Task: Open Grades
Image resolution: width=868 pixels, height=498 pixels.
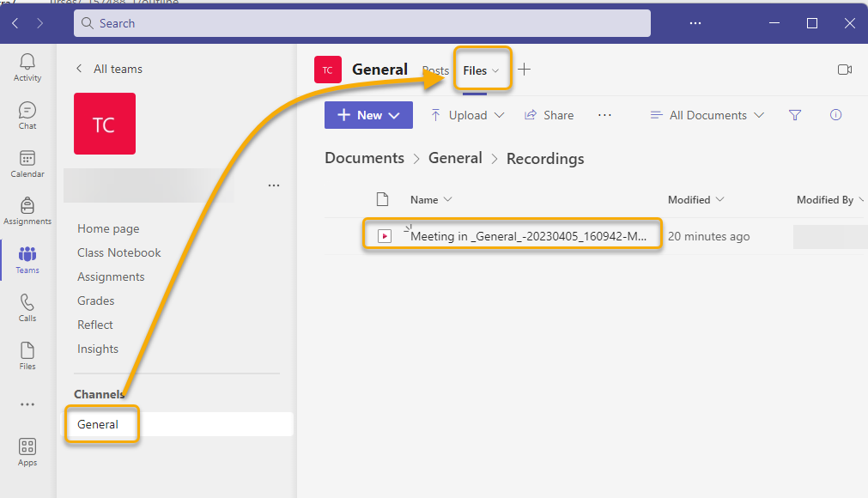Action: tap(96, 301)
